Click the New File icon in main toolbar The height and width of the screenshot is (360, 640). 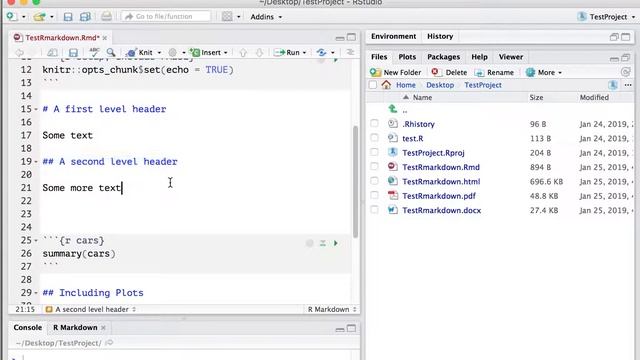click(x=11, y=16)
